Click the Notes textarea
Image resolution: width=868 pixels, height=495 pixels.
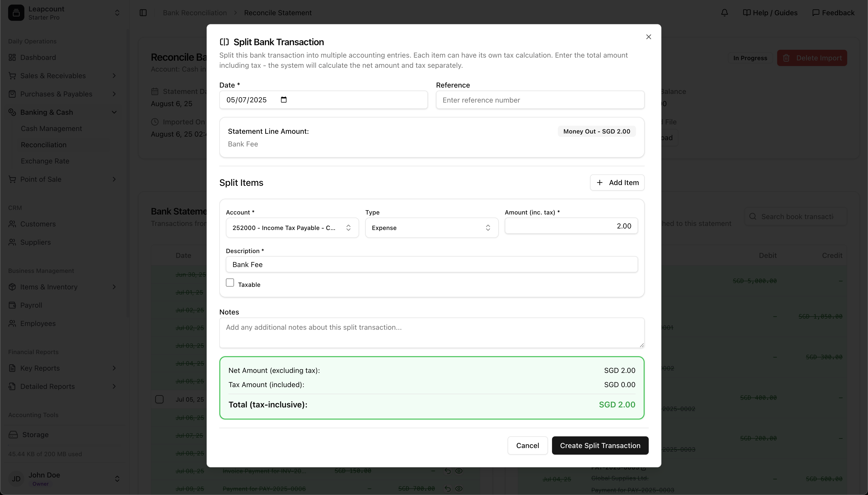tap(432, 333)
